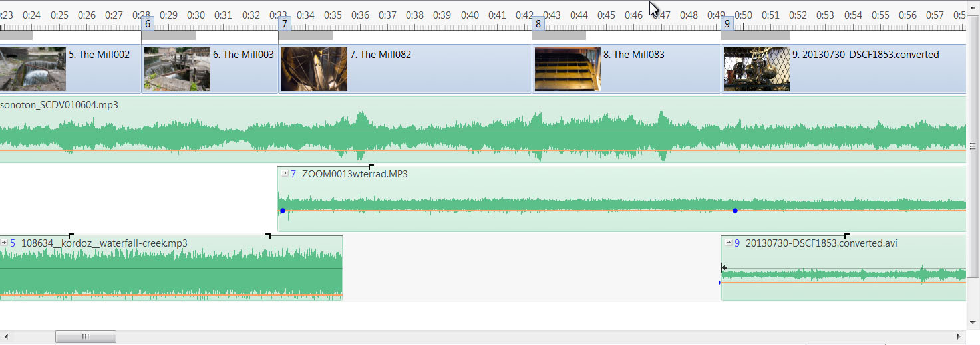This screenshot has width=980, height=345.
Task: Select the slide 5 The Mill002 thumbnail
Action: [33, 69]
